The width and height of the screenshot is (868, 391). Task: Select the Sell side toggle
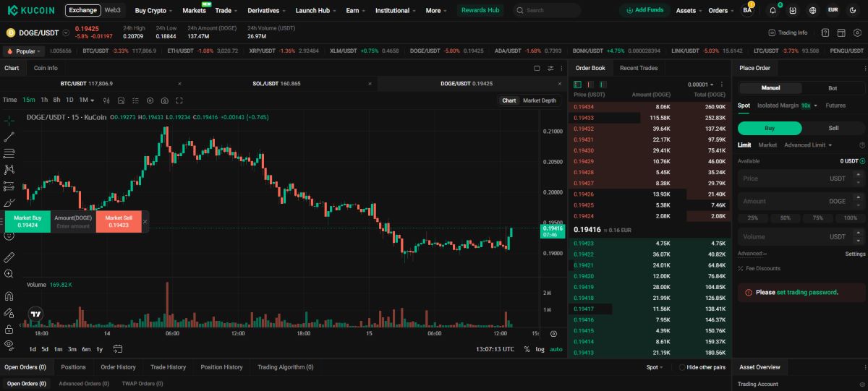[833, 128]
